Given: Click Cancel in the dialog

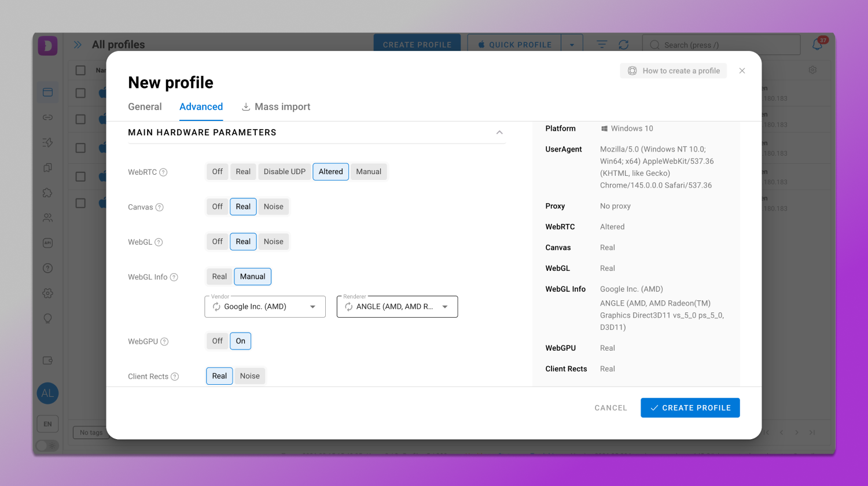Looking at the screenshot, I should click(610, 408).
